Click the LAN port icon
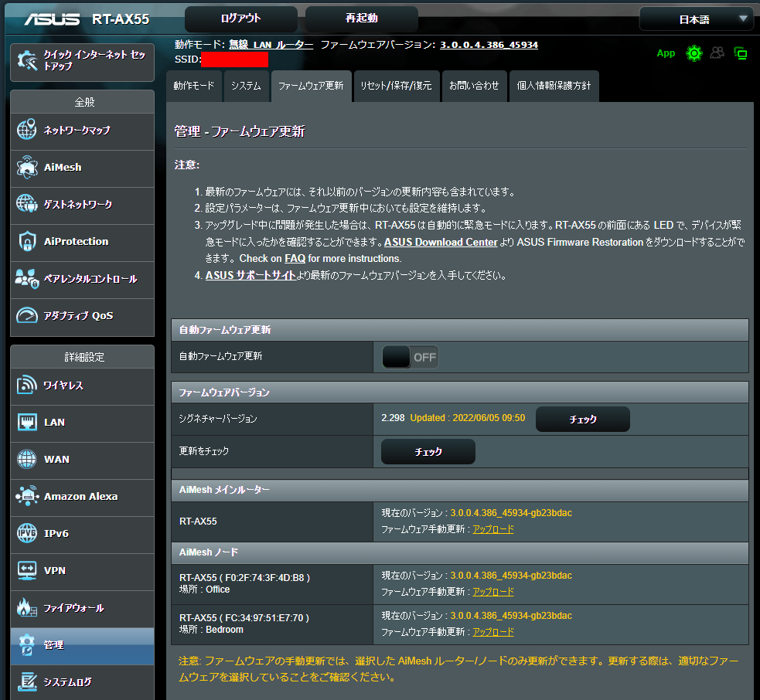This screenshot has height=700, width=760. click(x=27, y=422)
